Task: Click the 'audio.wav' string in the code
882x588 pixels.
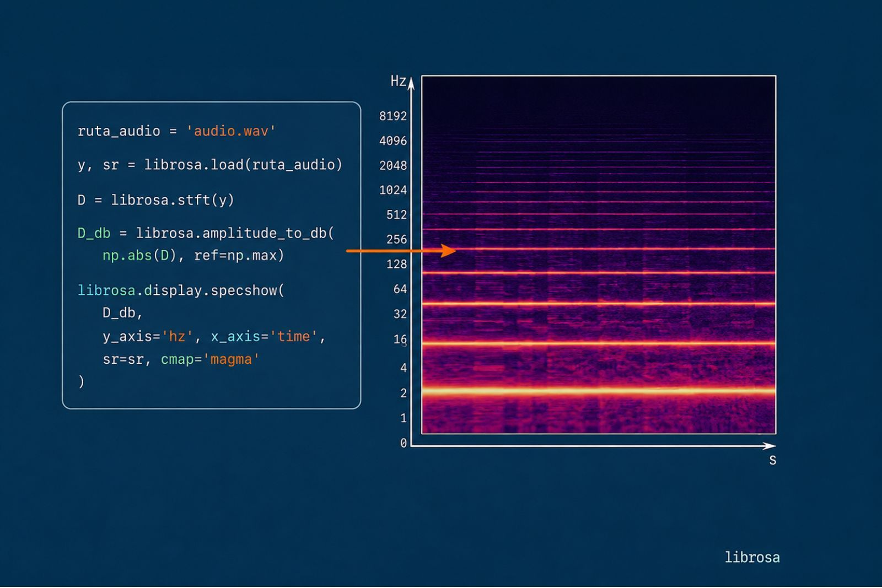Action: pyautogui.click(x=231, y=131)
